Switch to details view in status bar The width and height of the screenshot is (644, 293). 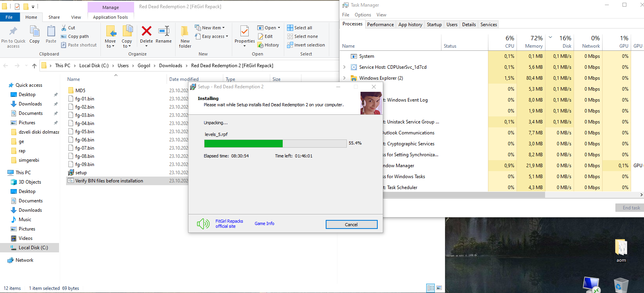click(431, 288)
